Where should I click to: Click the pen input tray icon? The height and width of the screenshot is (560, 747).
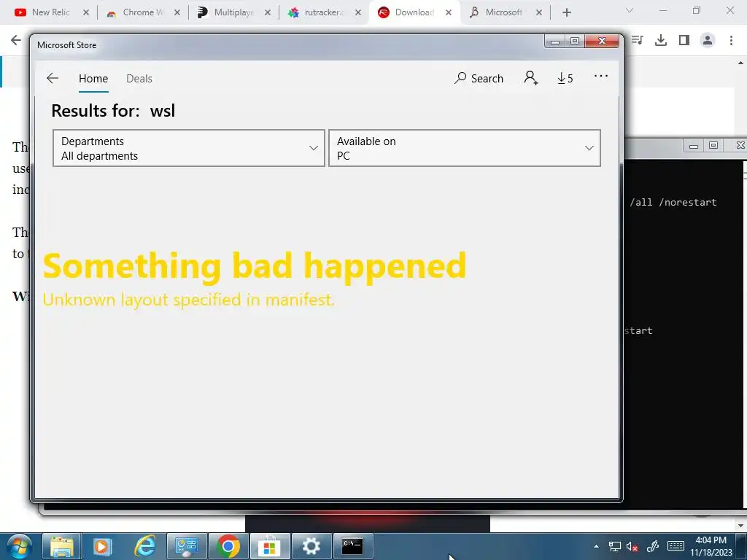[x=653, y=547]
